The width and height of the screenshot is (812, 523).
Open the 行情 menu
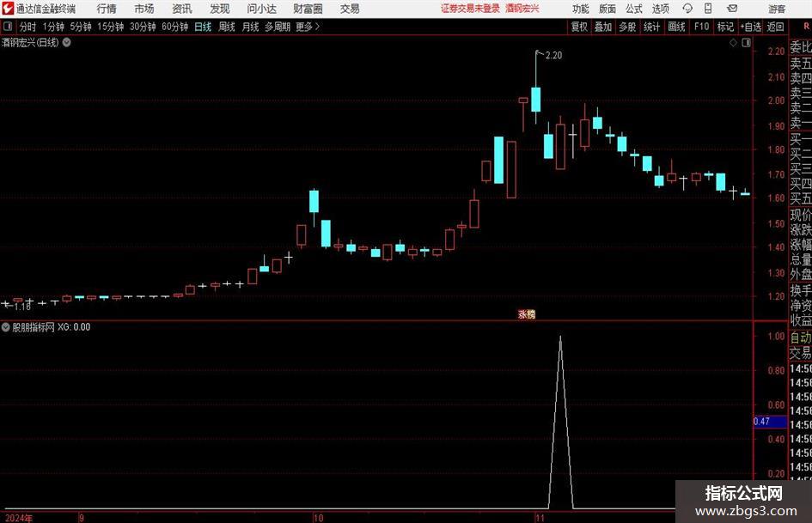107,9
